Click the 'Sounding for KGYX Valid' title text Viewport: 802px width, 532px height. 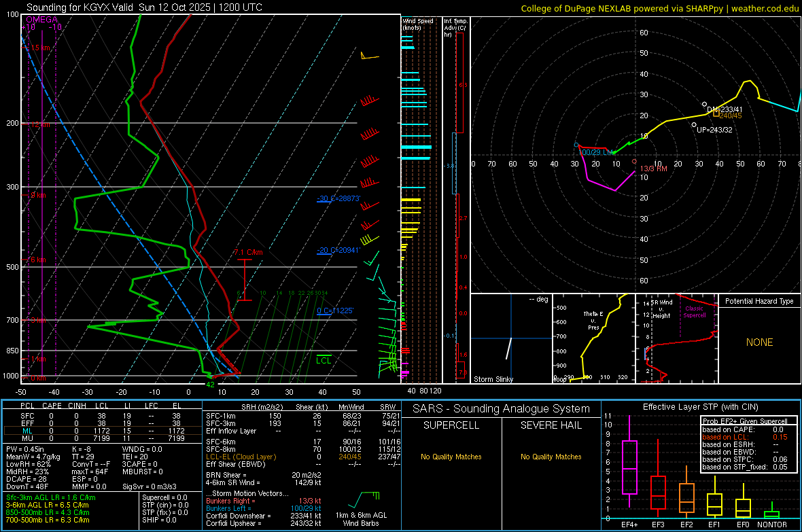80,7
